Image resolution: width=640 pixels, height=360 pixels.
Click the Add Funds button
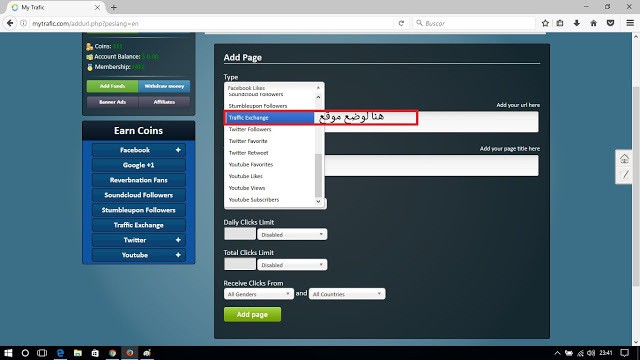tap(112, 86)
